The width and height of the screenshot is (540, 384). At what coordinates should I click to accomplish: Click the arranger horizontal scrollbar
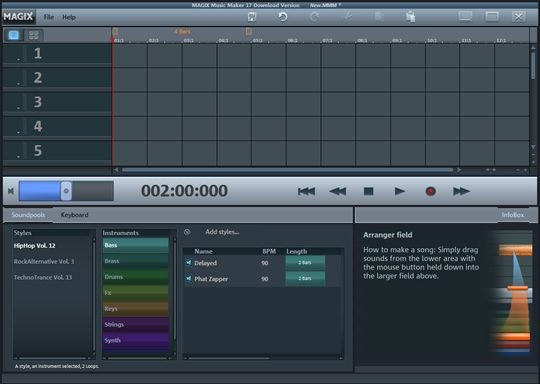287,170
